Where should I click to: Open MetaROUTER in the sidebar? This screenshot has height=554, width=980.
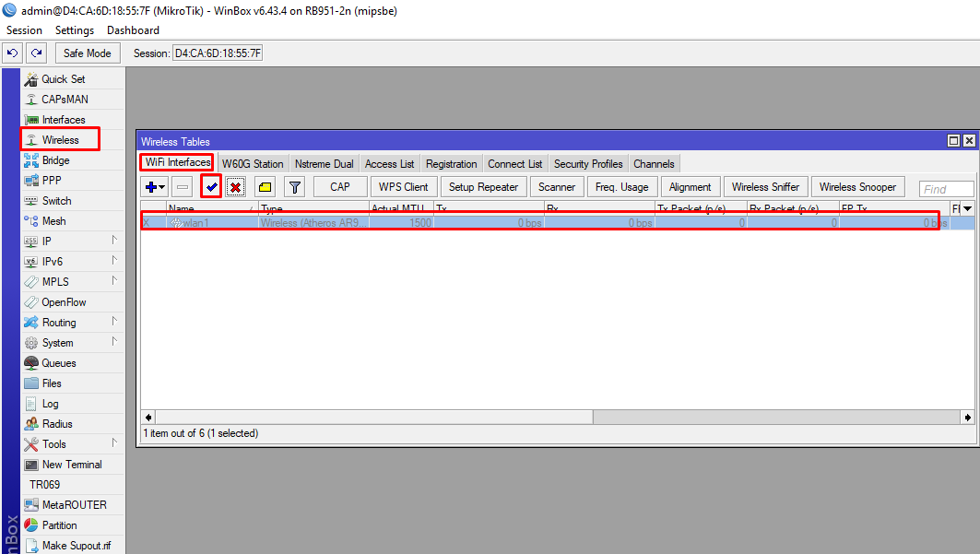[x=73, y=504]
